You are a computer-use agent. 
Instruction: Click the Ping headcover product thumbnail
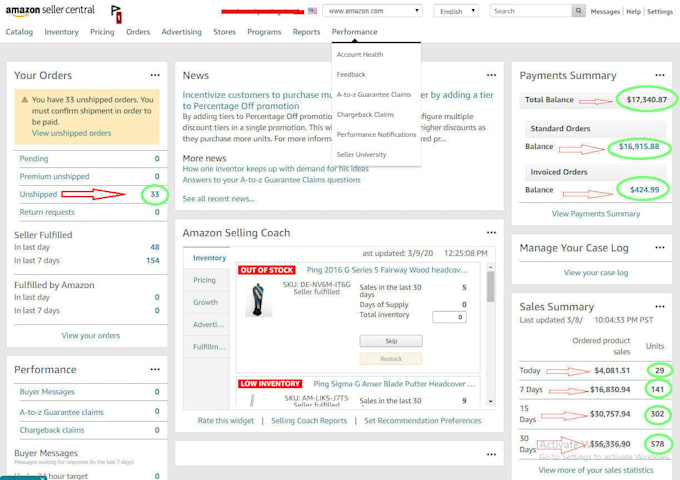pyautogui.click(x=258, y=299)
